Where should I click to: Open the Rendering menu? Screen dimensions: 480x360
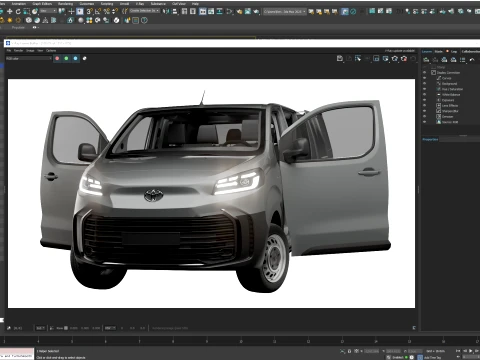(x=65, y=4)
